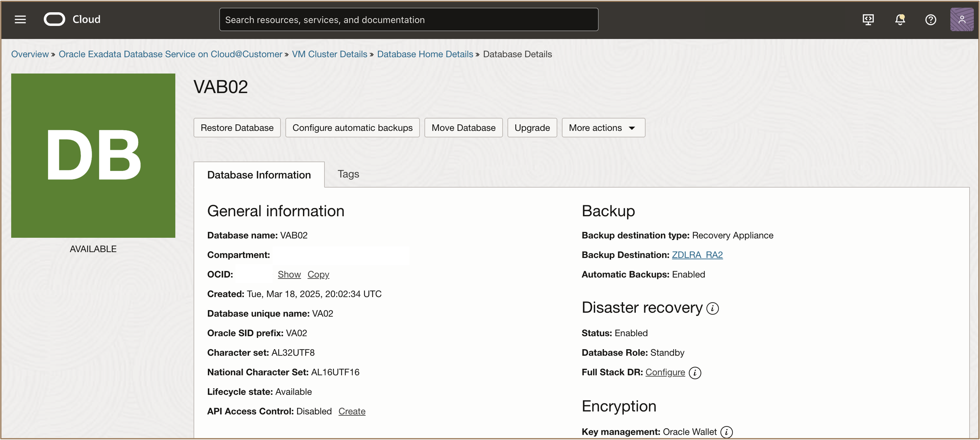
Task: Click the AVAILABLE status label
Action: pyautogui.click(x=93, y=249)
